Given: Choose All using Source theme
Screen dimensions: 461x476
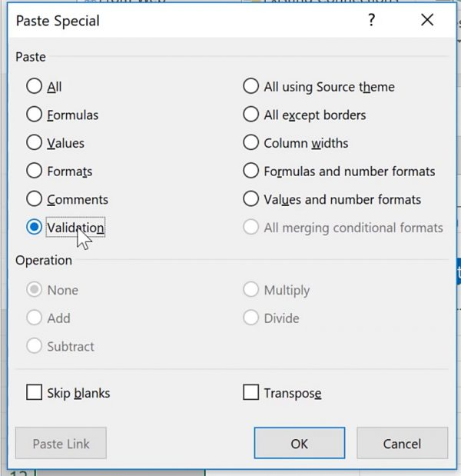Looking at the screenshot, I should [250, 87].
